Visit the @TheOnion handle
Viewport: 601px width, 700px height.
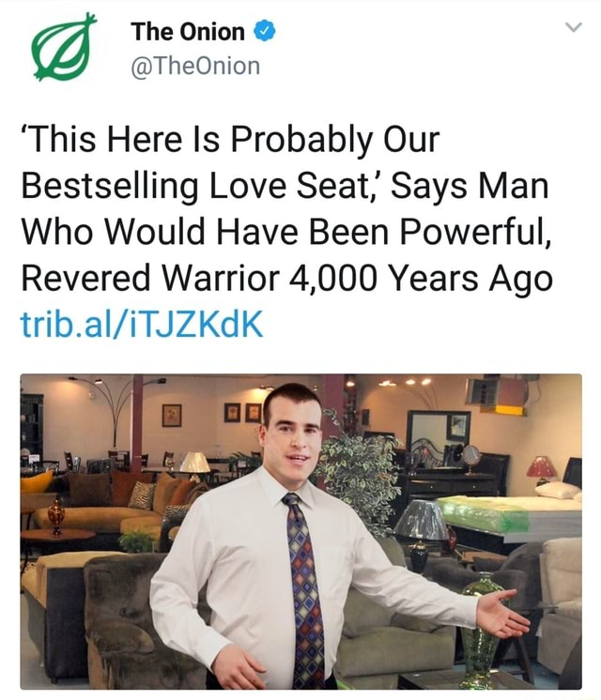(195, 66)
